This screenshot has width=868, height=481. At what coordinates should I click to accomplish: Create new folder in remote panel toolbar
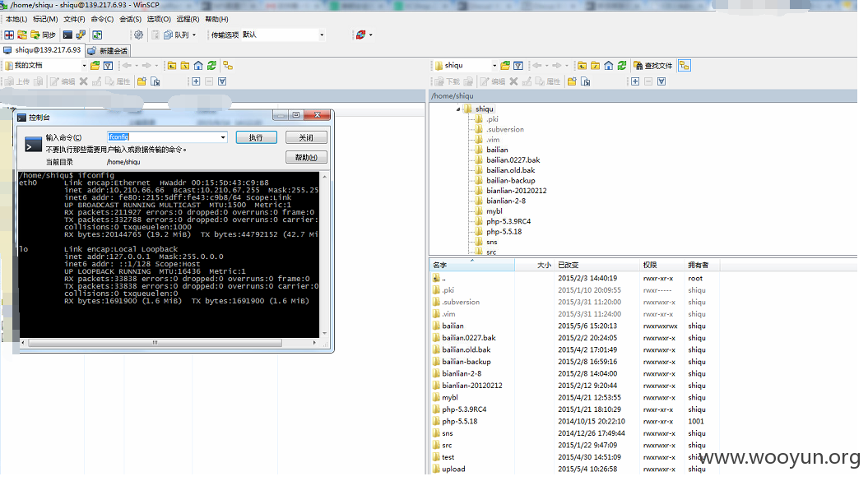572,81
